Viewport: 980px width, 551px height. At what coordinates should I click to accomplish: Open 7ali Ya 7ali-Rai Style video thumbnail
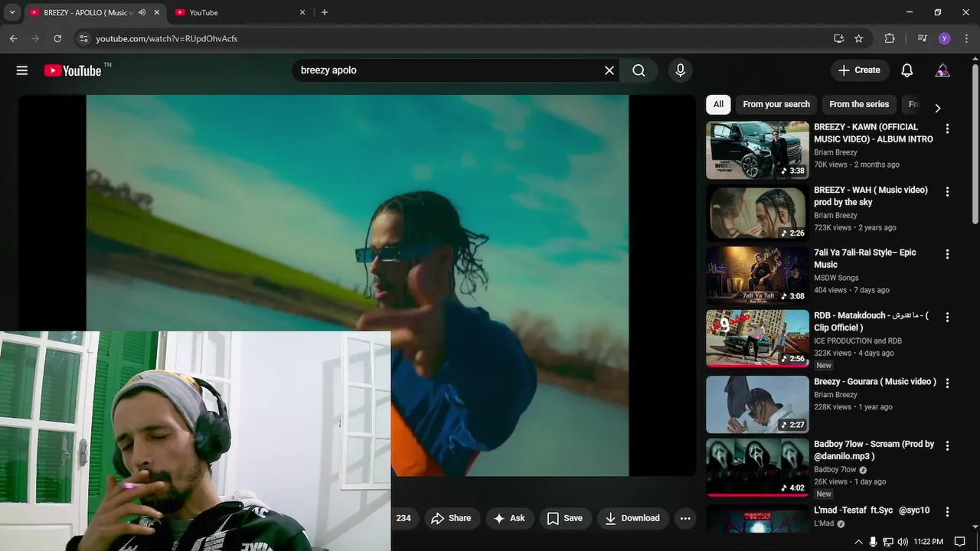(x=757, y=275)
